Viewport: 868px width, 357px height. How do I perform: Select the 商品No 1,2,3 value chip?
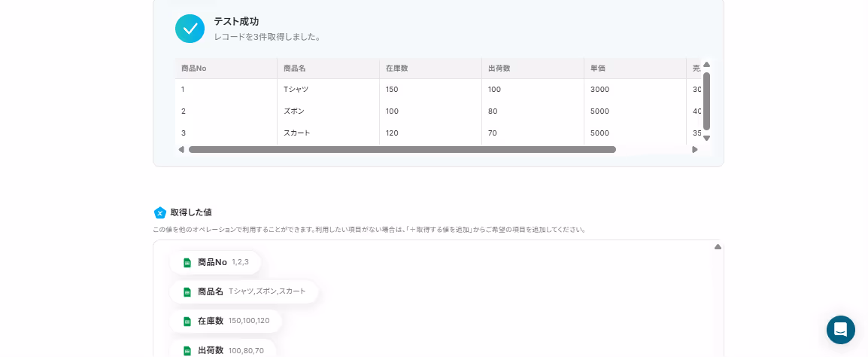click(215, 263)
